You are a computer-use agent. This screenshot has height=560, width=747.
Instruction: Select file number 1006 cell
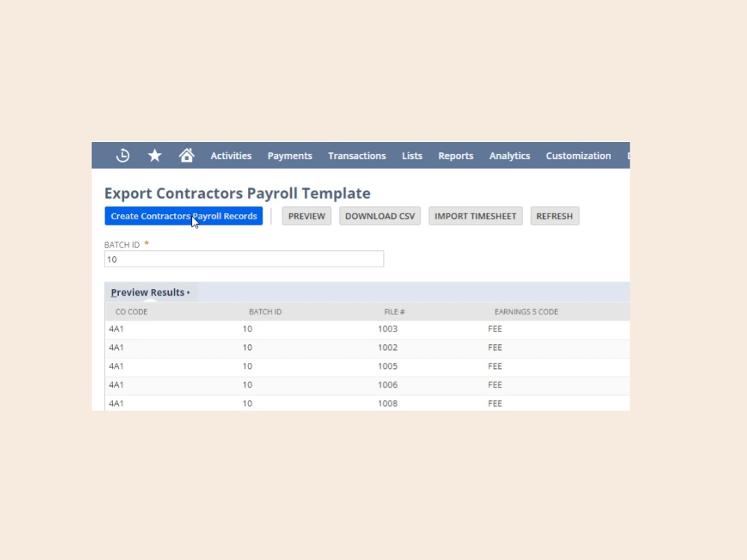pyautogui.click(x=388, y=385)
